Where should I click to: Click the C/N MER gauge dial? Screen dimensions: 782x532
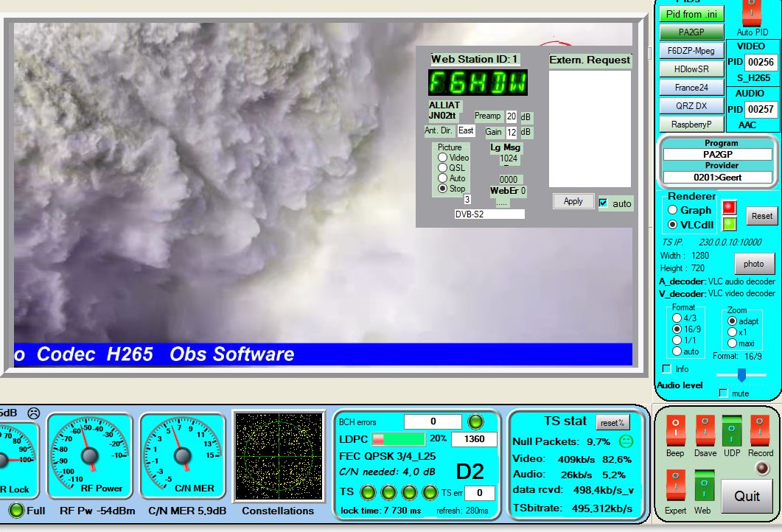(x=183, y=455)
